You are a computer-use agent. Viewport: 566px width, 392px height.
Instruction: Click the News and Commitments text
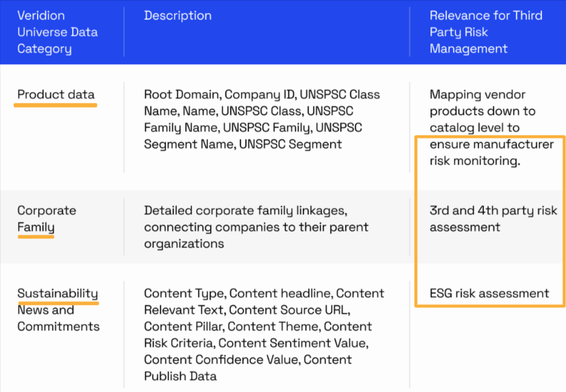[59, 318]
